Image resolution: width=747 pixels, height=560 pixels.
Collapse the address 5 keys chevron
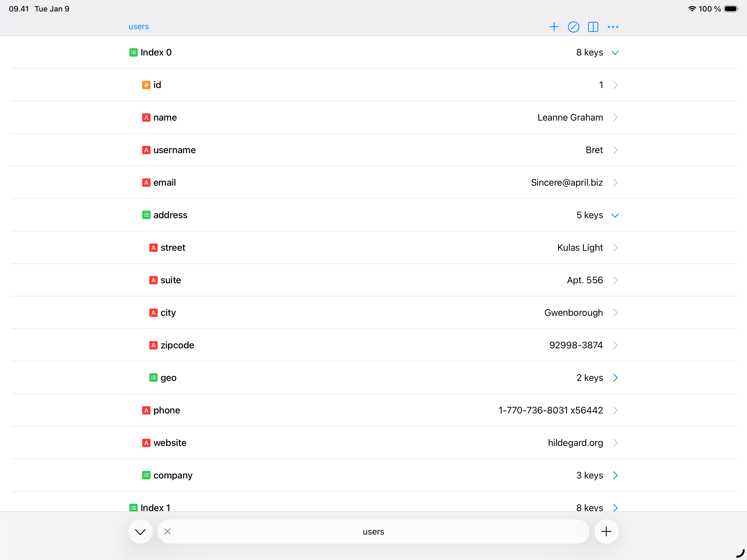coord(615,215)
